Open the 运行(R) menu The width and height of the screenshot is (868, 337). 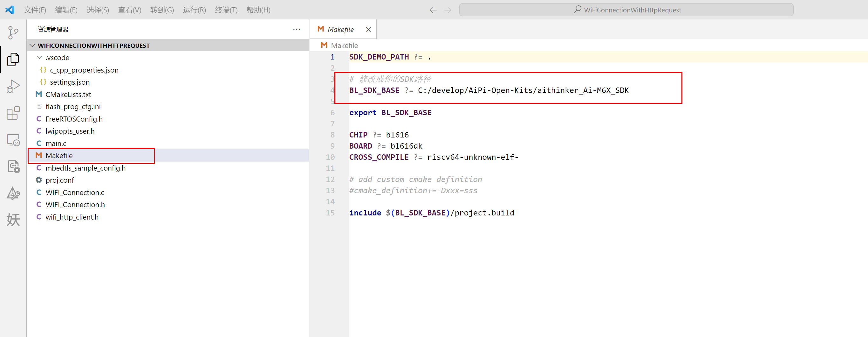pyautogui.click(x=195, y=10)
